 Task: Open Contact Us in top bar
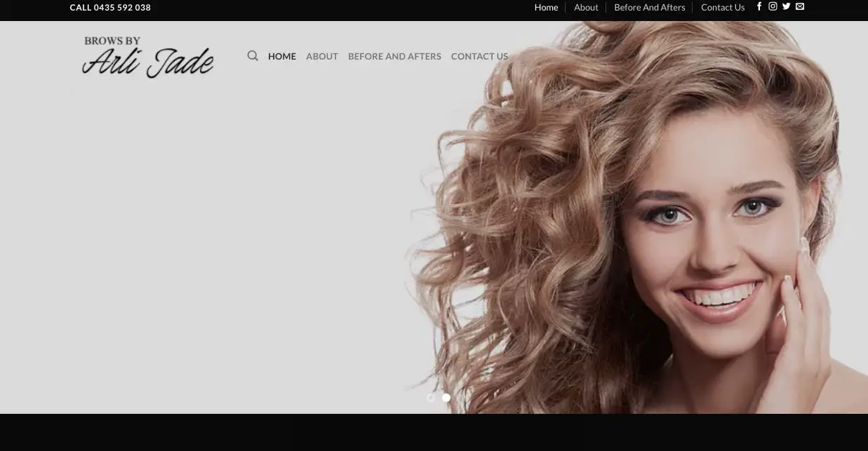723,8
